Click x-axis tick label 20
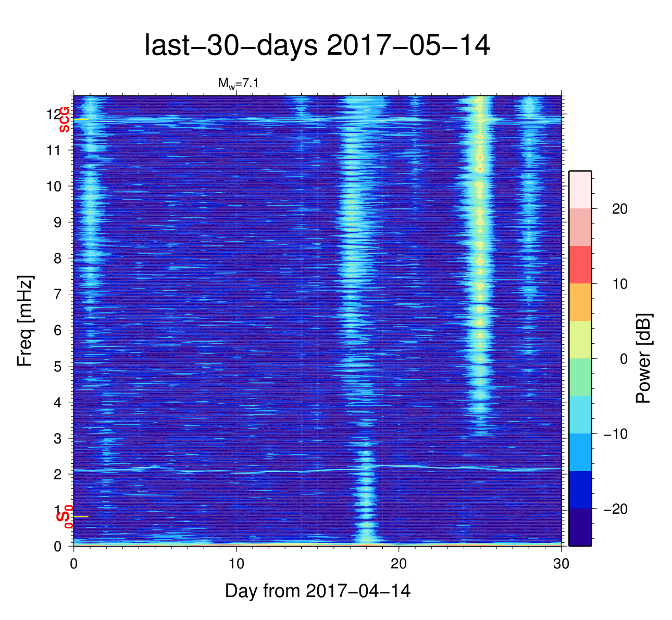 click(x=399, y=564)
